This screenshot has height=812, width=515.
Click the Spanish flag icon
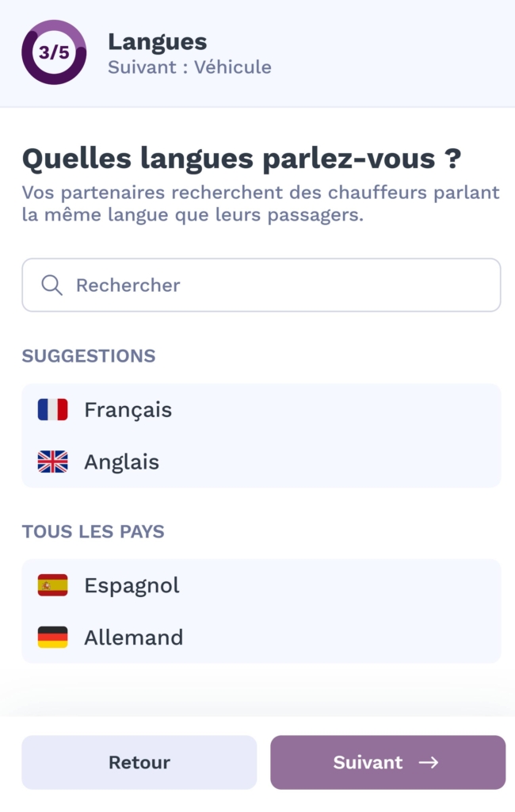coord(52,585)
